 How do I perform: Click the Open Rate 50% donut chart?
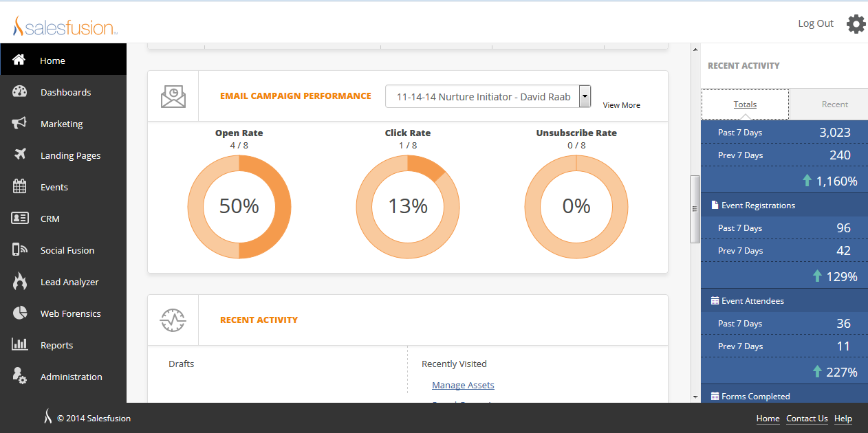click(239, 207)
